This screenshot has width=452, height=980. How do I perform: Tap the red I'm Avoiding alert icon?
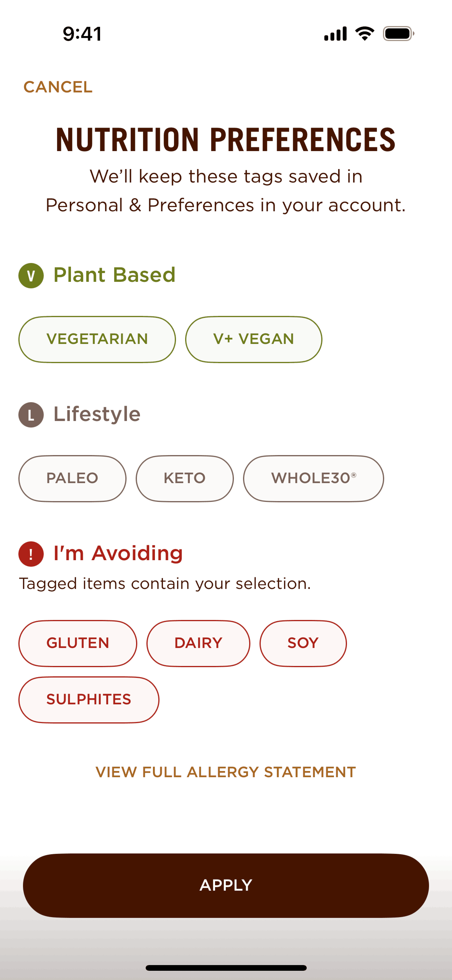point(31,554)
